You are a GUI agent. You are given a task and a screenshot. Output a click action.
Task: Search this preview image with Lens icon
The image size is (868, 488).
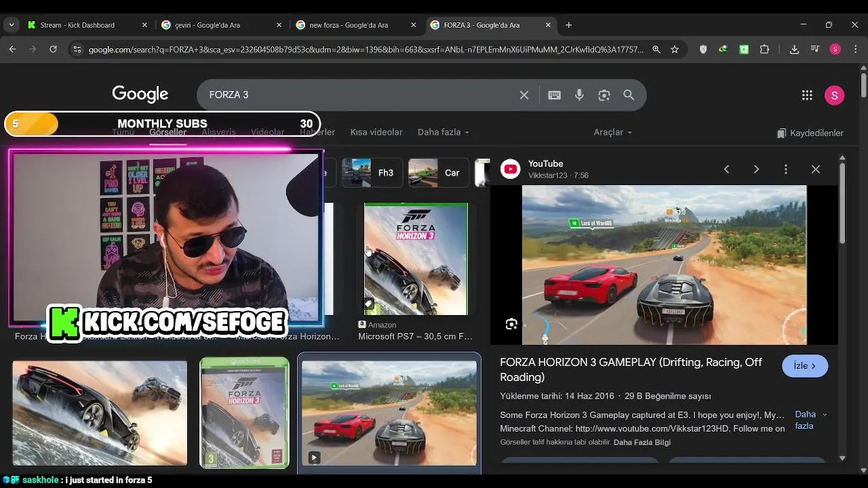[511, 324]
